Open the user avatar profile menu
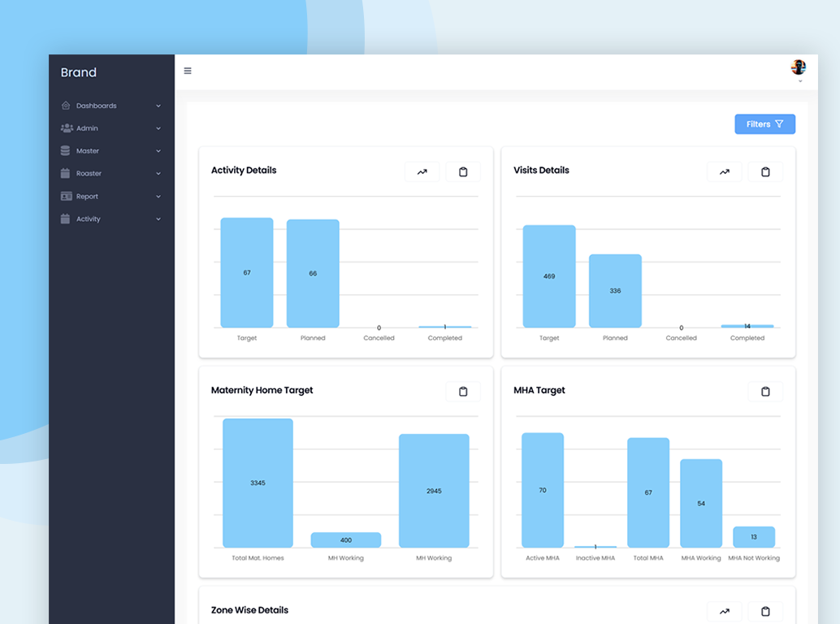The width and height of the screenshot is (840, 624). point(798,67)
